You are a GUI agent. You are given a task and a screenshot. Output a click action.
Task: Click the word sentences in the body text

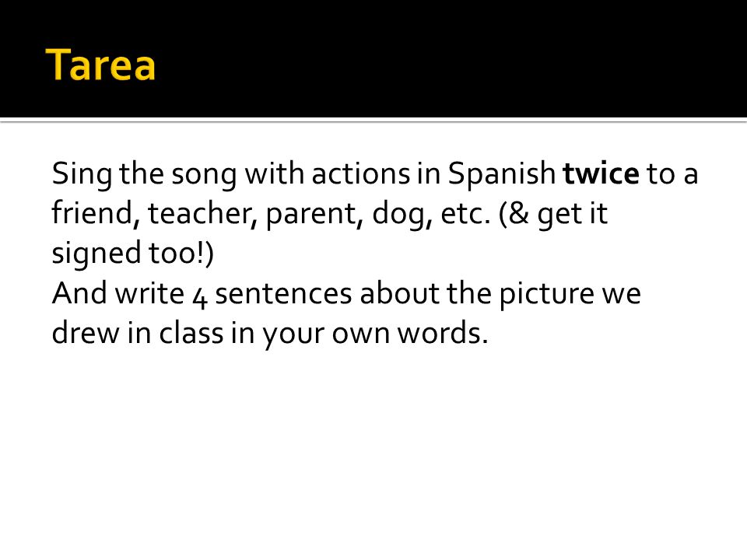(x=283, y=294)
